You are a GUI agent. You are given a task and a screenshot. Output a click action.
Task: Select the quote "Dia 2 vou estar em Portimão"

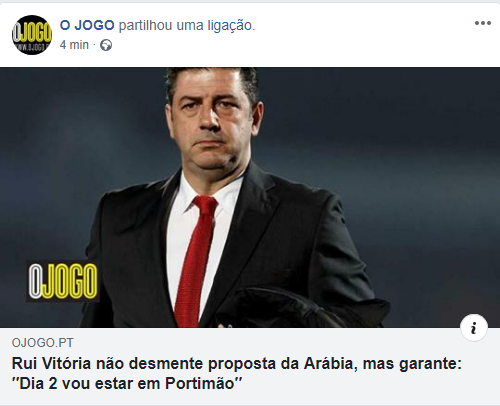point(127,383)
